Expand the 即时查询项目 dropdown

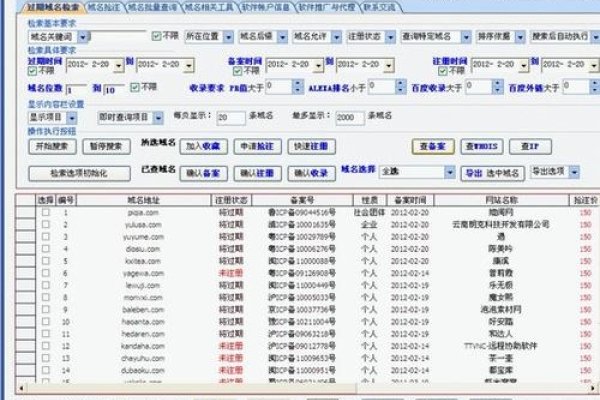tap(158, 118)
